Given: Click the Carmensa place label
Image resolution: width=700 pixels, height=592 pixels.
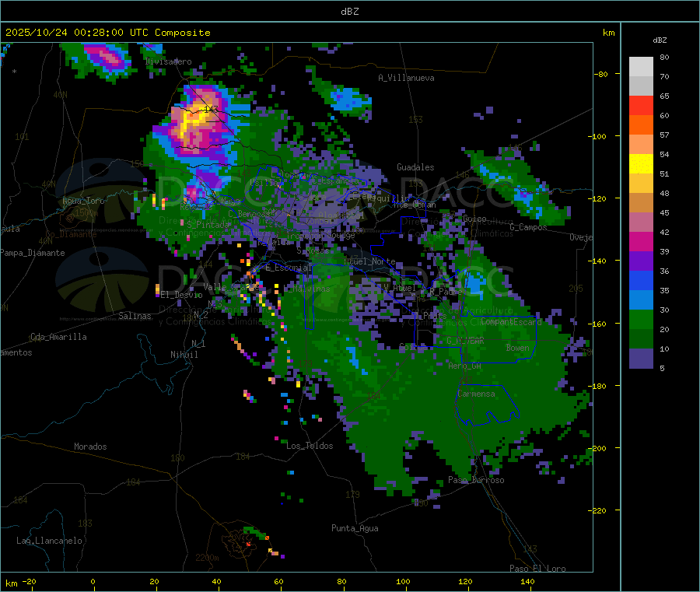Looking at the screenshot, I should pos(476,394).
